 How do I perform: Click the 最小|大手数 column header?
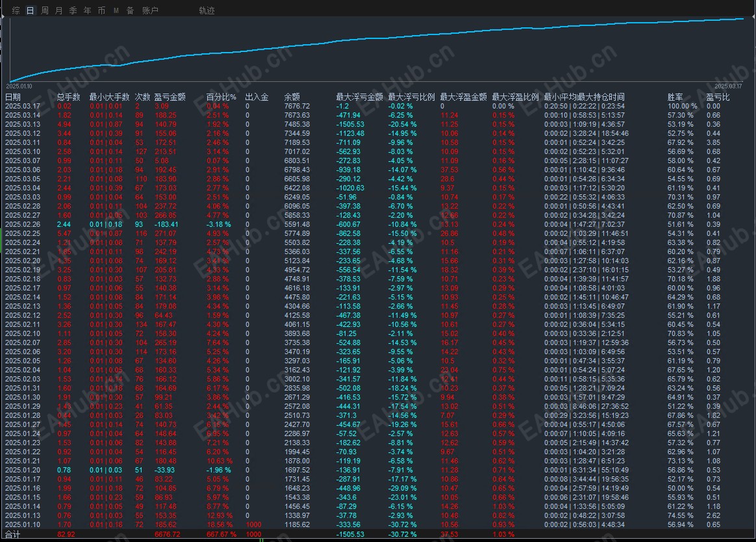[110, 97]
